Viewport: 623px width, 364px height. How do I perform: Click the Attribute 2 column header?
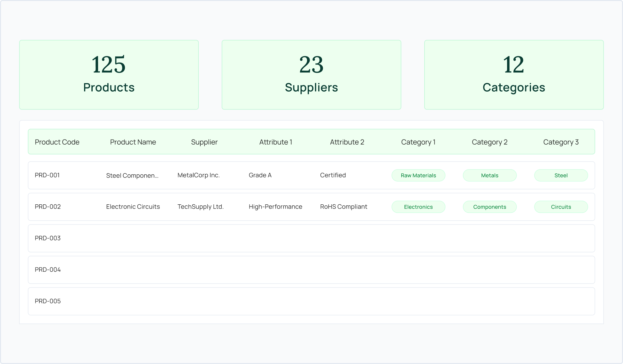coord(347,142)
